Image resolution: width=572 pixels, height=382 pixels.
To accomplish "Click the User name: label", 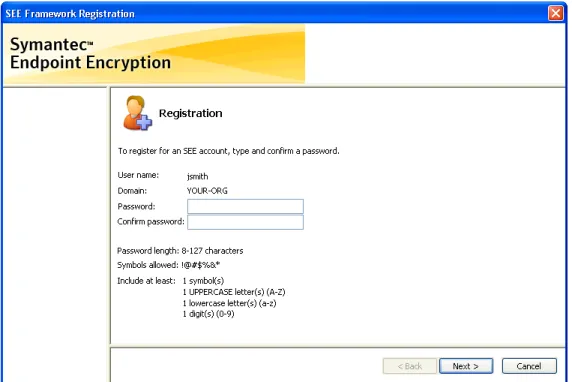I will pyautogui.click(x=138, y=175).
